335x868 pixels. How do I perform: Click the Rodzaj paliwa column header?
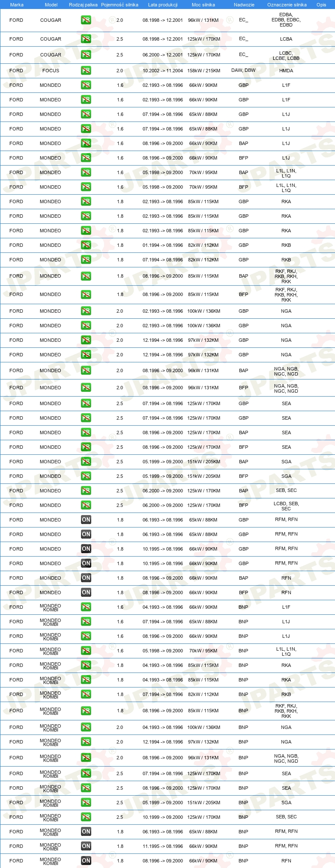coord(83,5)
